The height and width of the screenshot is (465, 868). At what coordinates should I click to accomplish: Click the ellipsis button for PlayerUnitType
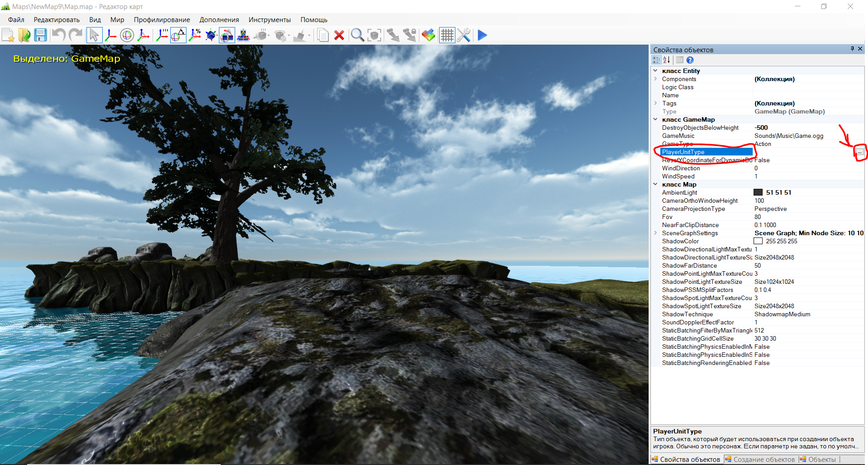click(859, 152)
